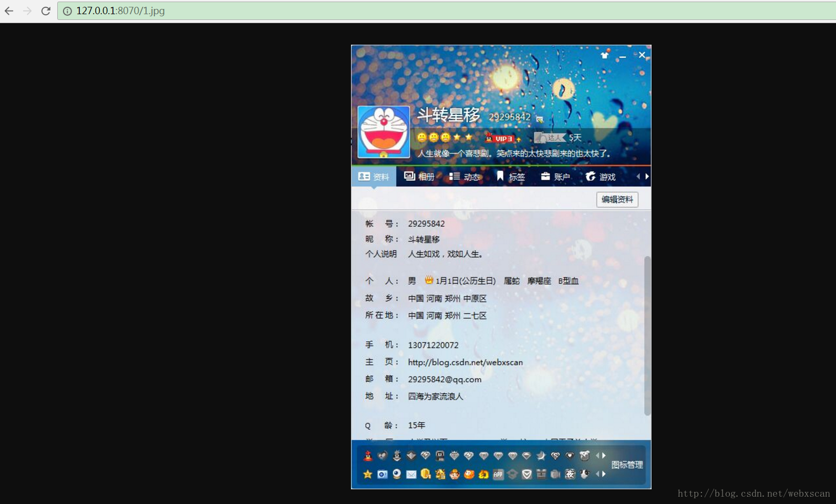Click the 达人 badge icon
The width and height of the screenshot is (836, 504).
click(x=550, y=138)
